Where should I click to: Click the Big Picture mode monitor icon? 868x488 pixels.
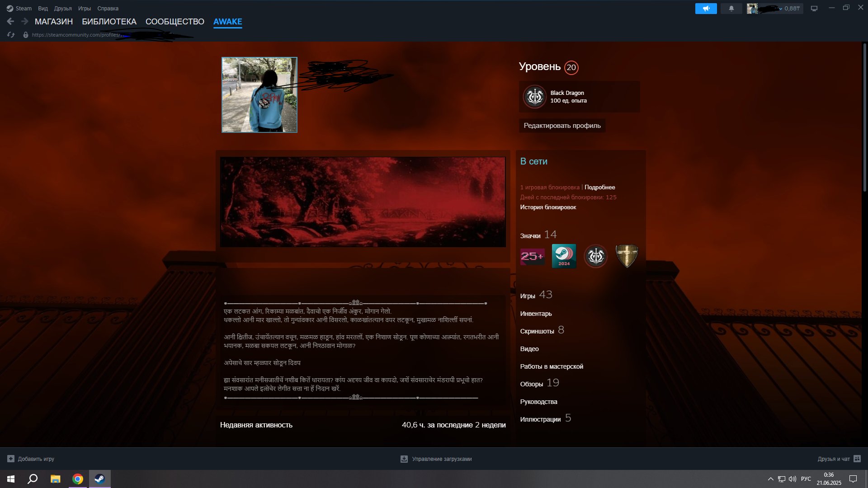pos(814,9)
